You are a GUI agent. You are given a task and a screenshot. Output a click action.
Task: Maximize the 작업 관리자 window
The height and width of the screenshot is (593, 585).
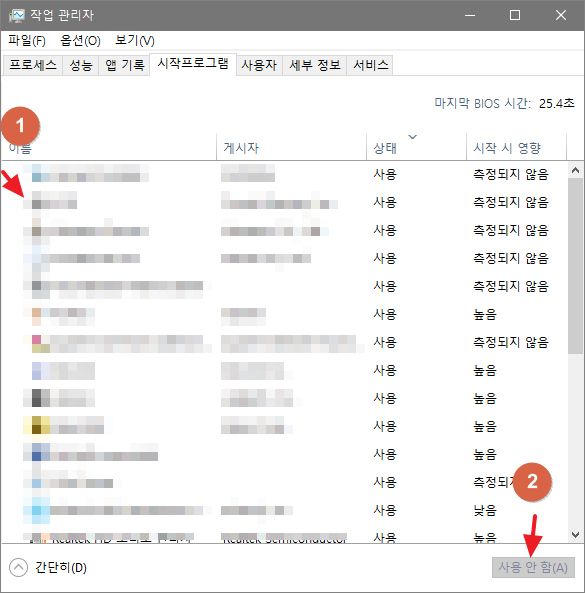pyautogui.click(x=515, y=15)
